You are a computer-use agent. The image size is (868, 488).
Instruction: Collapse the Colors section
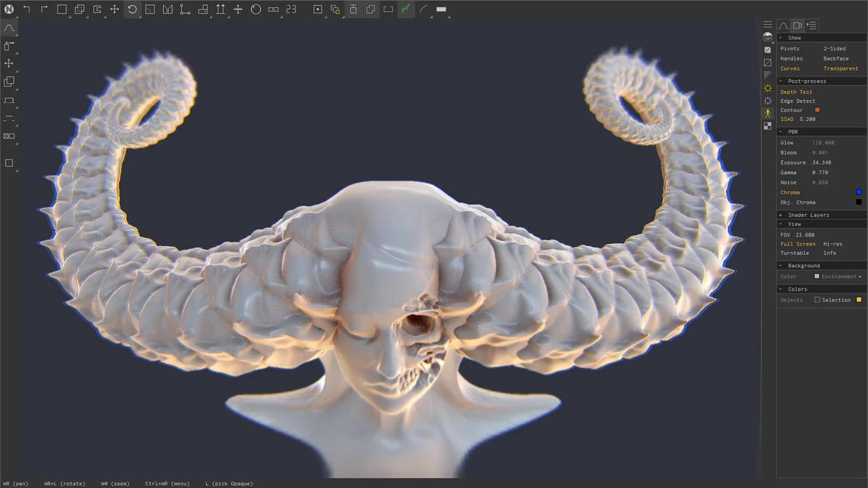point(821,289)
